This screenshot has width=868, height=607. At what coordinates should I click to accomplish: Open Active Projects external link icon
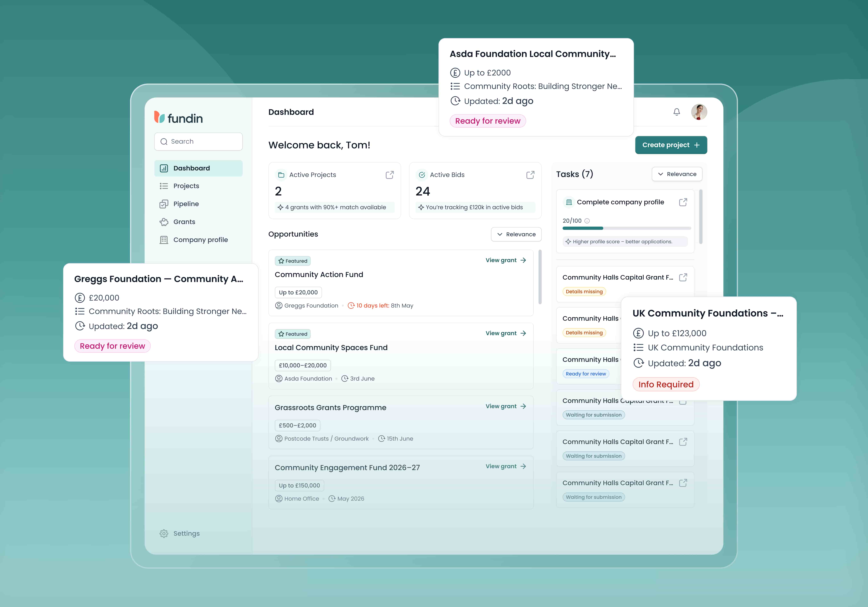tap(390, 175)
